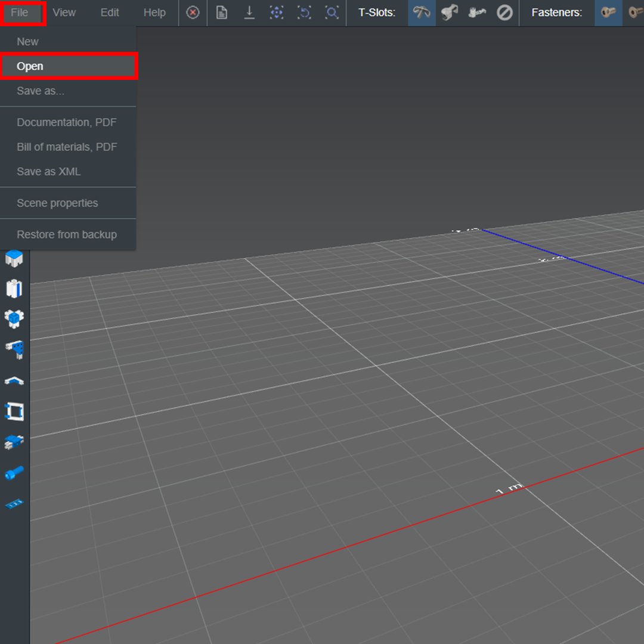This screenshot has height=644, width=644.
Task: Select the cube corner connector tool
Action: tap(14, 318)
